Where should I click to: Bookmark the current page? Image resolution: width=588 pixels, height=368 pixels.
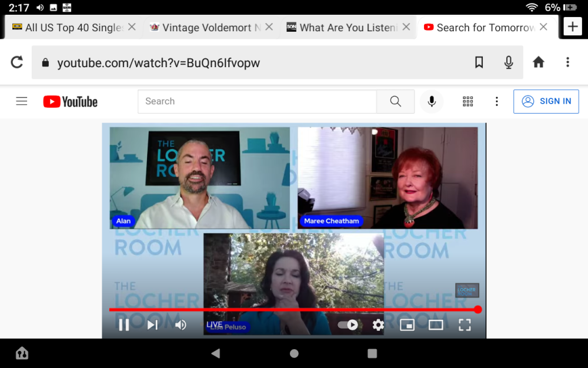(x=479, y=62)
